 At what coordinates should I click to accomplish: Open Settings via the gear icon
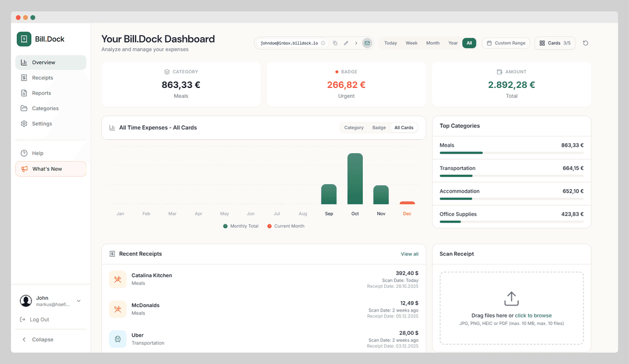pyautogui.click(x=23, y=123)
